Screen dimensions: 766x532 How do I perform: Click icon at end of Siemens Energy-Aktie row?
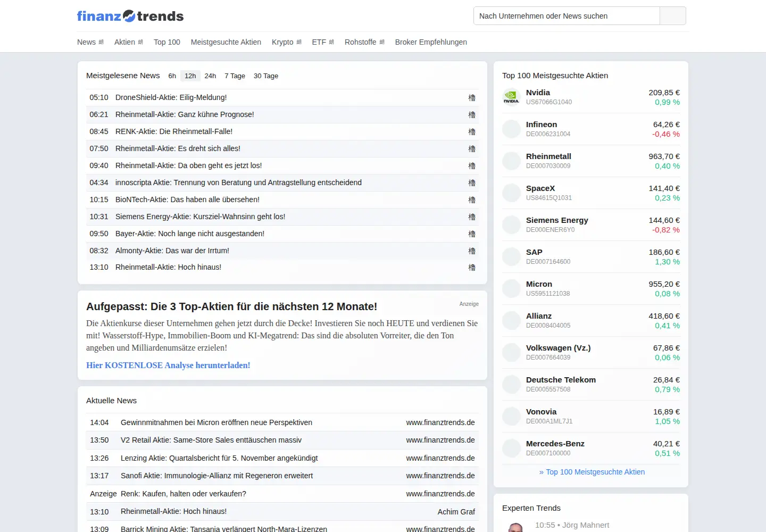pos(471,217)
